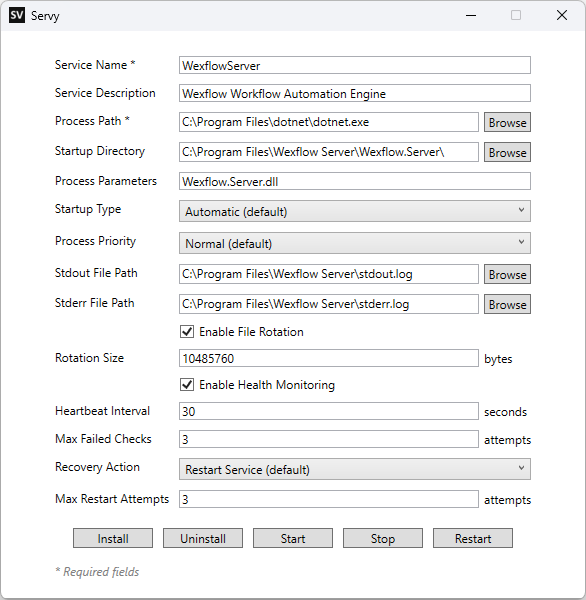This screenshot has width=586, height=600.
Task: Close the Servy window
Action: click(562, 15)
